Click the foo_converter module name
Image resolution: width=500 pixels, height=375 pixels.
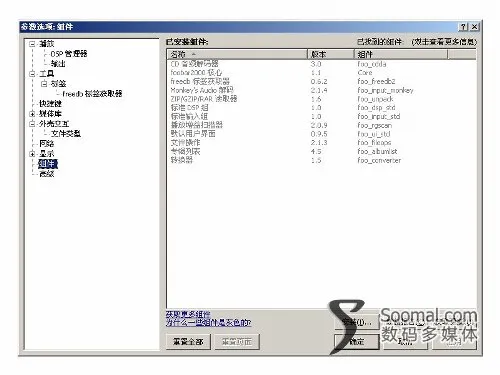coord(379,160)
